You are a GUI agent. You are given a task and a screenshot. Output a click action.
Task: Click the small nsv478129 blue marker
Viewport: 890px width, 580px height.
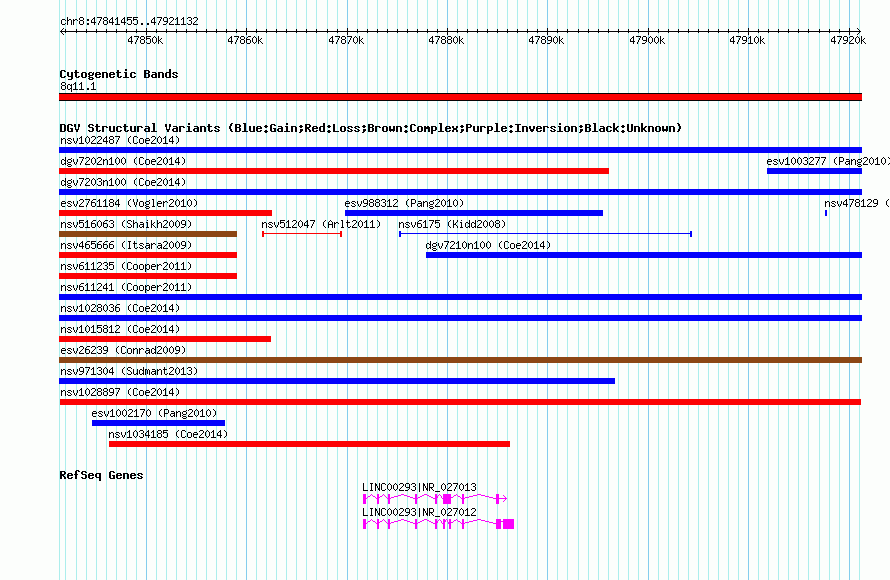[826, 213]
